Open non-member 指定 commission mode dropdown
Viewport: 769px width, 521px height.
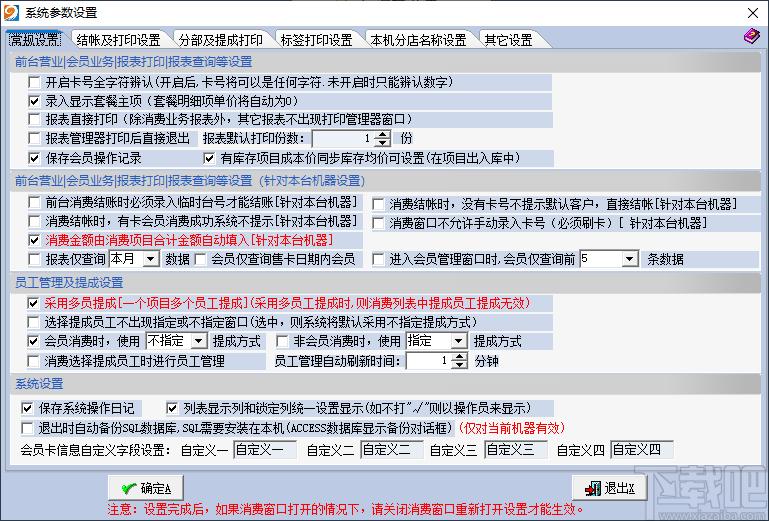click(x=457, y=341)
